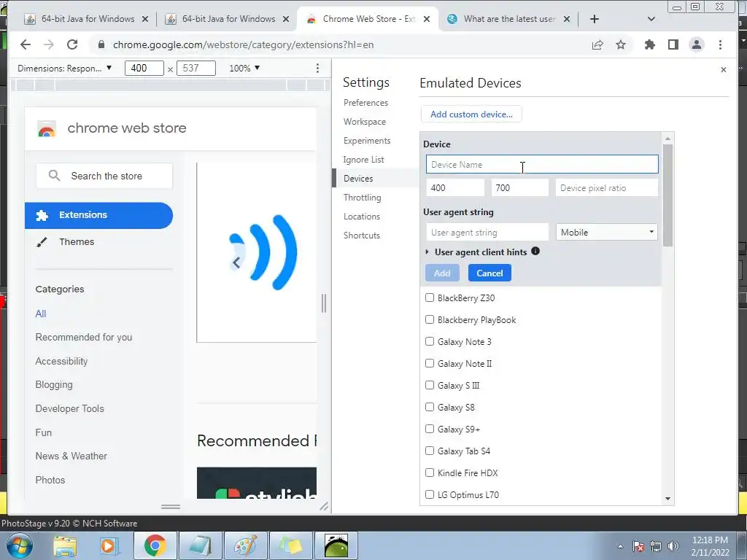The width and height of the screenshot is (747, 560).
Task: Open a new tab with plus button
Action: pyautogui.click(x=595, y=19)
